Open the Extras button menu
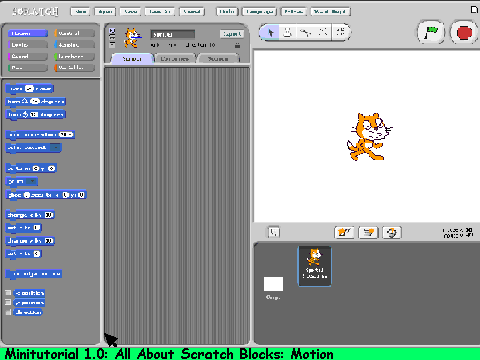The width and height of the screenshot is (480, 360). [x=294, y=12]
